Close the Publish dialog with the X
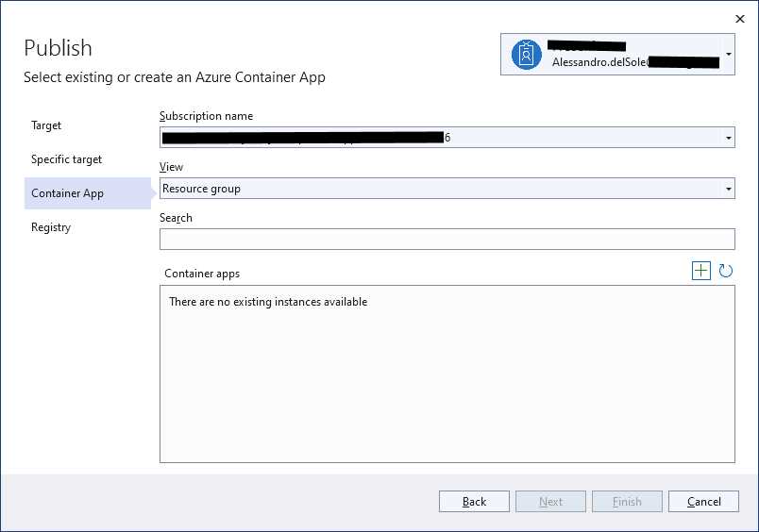The image size is (759, 532). pos(739,19)
